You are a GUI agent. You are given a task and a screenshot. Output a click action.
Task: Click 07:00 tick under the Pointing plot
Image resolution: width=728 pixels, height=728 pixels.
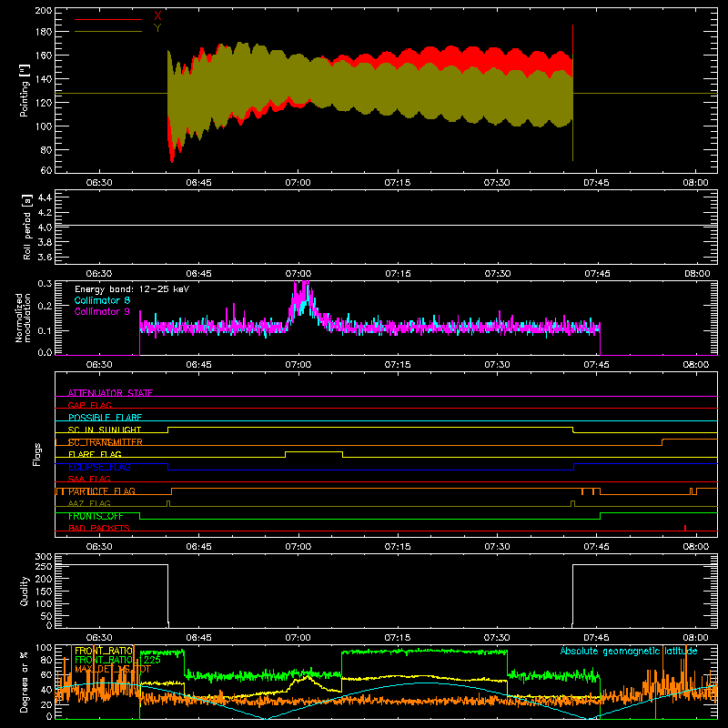coord(298,183)
